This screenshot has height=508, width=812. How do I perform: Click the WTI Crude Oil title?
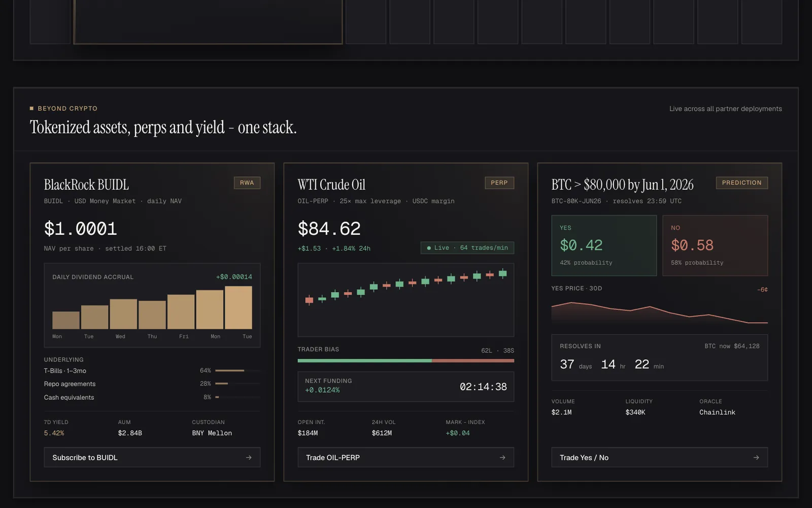(331, 184)
